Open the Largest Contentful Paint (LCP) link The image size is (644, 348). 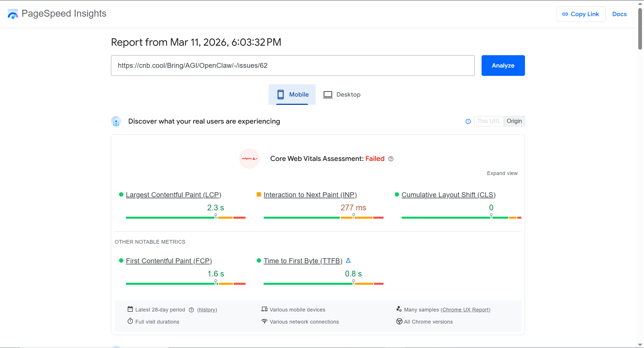click(173, 195)
